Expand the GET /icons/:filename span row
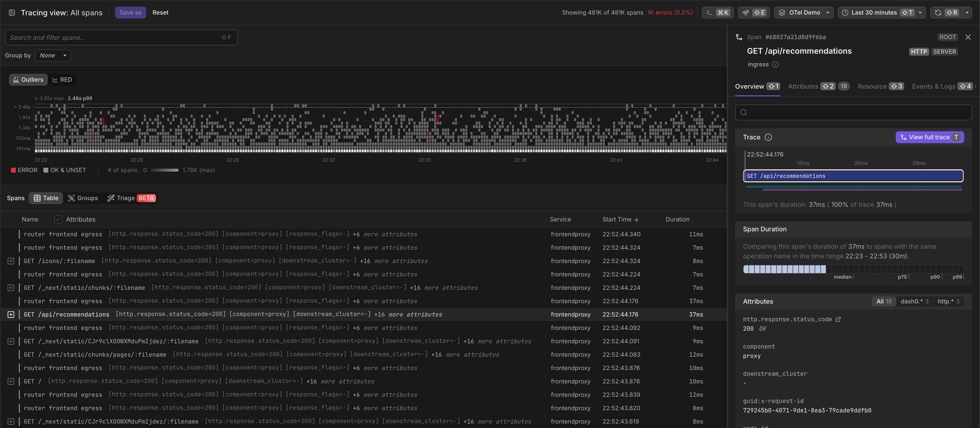The width and height of the screenshot is (980, 428). [11, 261]
